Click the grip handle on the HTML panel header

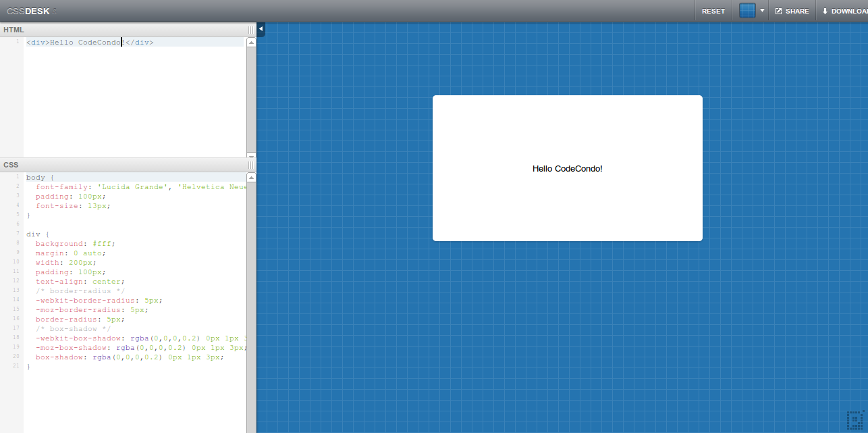(251, 30)
